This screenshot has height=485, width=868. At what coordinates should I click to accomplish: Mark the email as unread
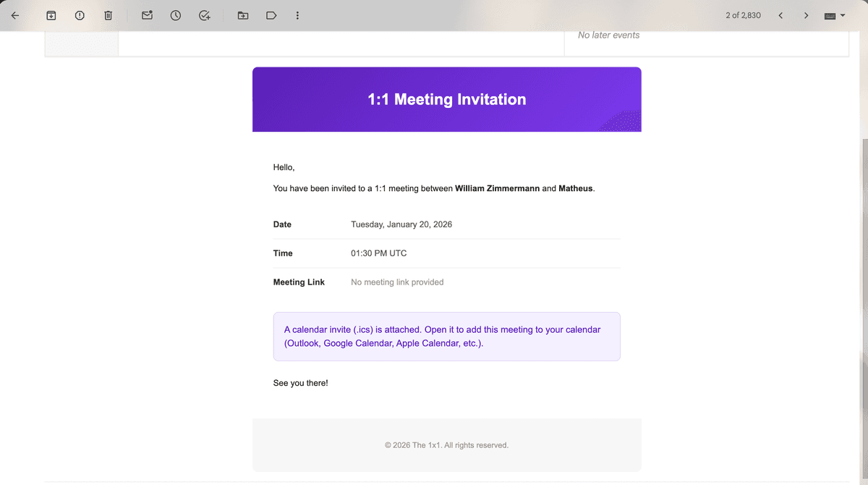pos(147,14)
